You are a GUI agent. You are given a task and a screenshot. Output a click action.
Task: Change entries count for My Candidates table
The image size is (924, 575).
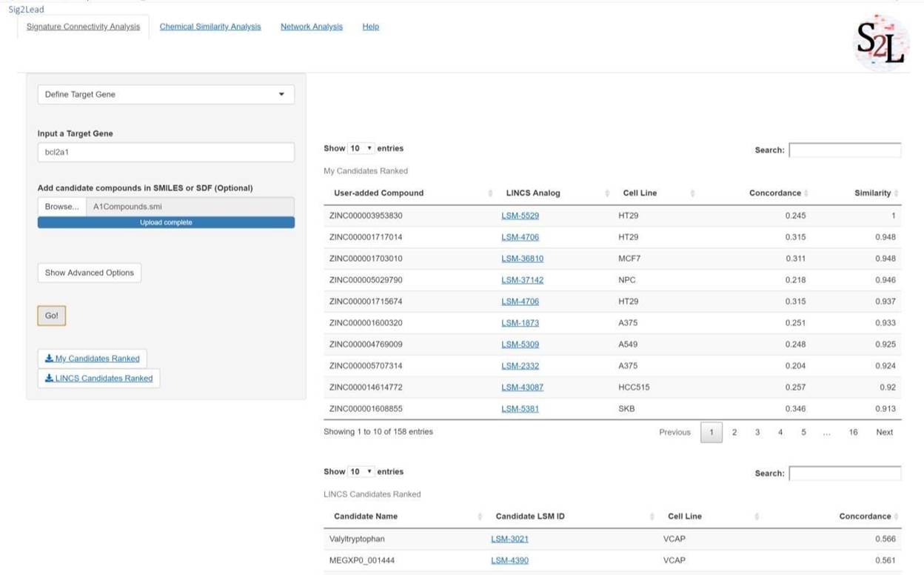[x=361, y=148]
